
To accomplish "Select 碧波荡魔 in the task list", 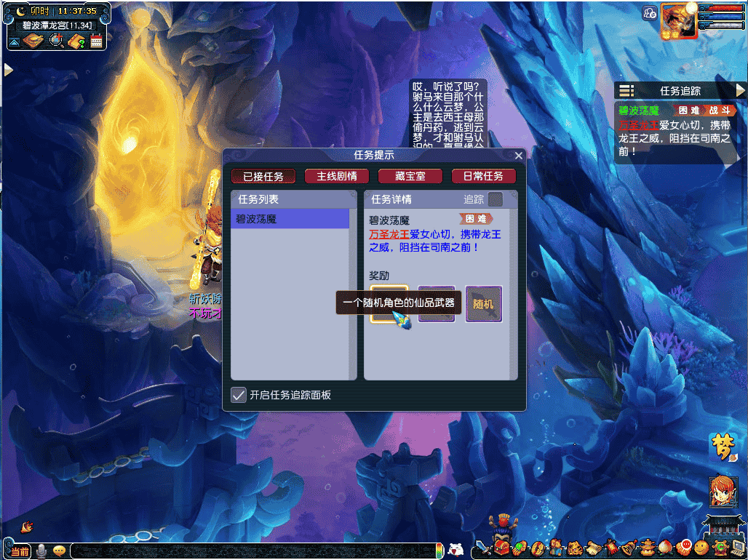I will point(290,219).
